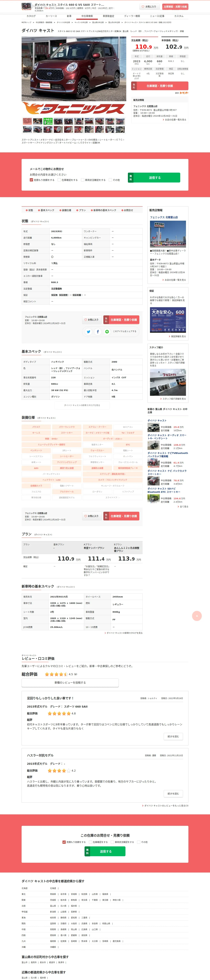The image size is (210, 980).
Task: Show previous car photo with left arrow
Action: (26, 75)
